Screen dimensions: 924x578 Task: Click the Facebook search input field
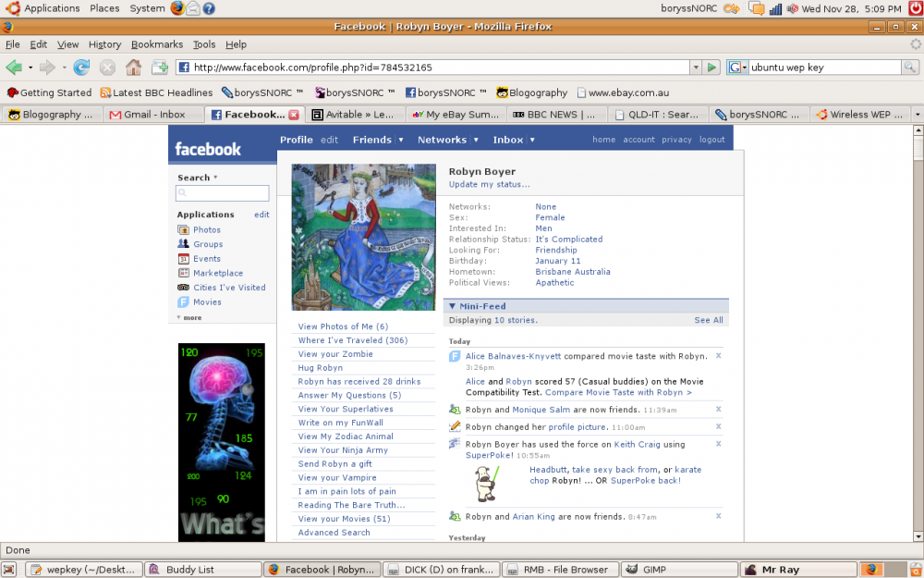222,193
